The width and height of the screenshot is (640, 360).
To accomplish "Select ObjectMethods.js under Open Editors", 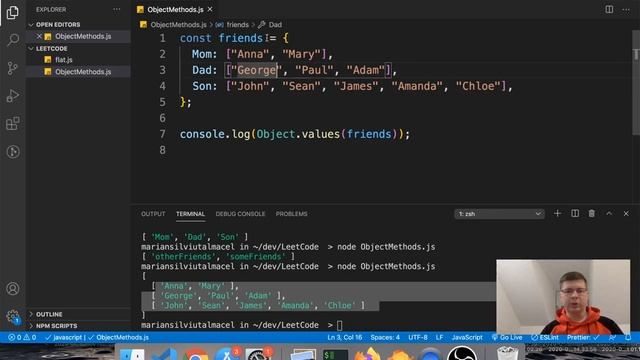I will pyautogui.click(x=83, y=36).
